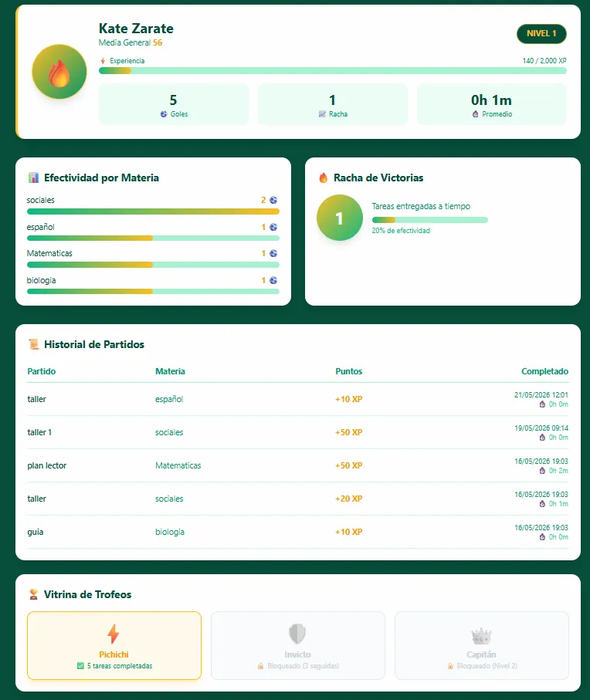Image resolution: width=590 pixels, height=700 pixels.
Task: Click the padlock icon under Invicto
Action: pos(260,666)
